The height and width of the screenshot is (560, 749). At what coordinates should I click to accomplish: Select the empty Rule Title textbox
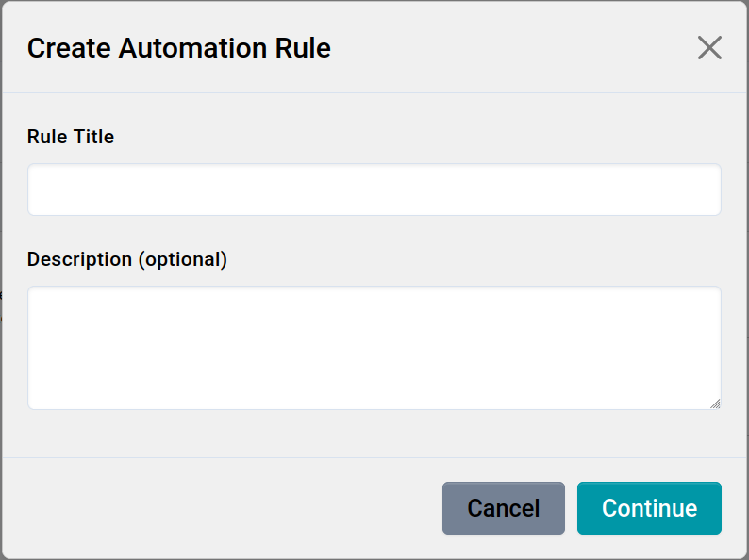[374, 189]
